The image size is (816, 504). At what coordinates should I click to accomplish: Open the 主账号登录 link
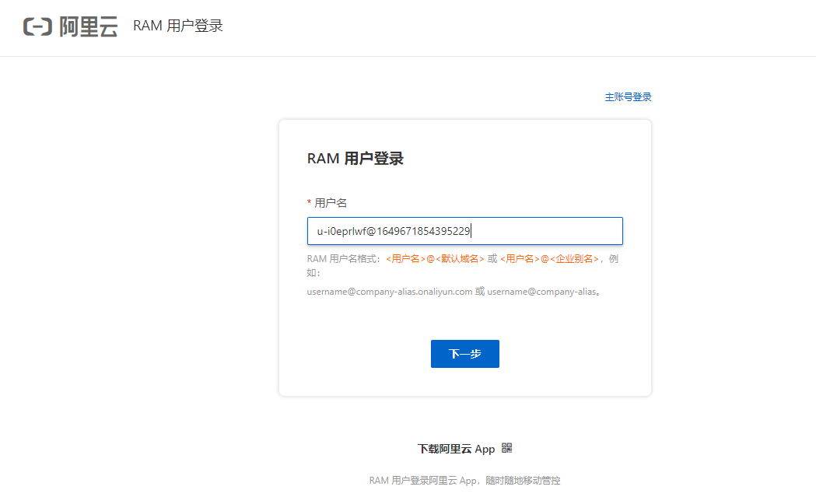click(628, 97)
